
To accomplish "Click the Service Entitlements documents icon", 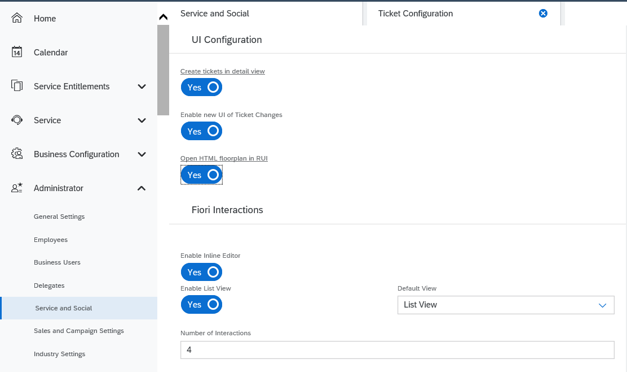I will (x=17, y=86).
